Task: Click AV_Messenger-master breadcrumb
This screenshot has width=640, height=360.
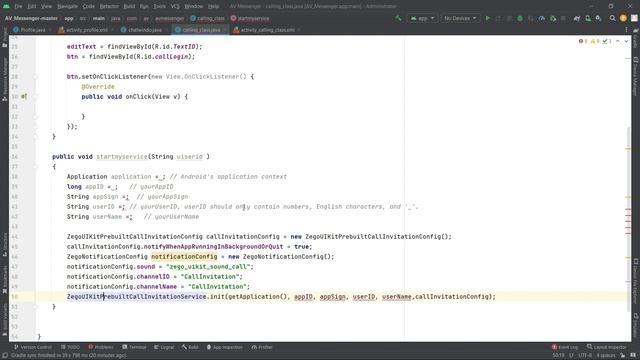Action: click(31, 18)
